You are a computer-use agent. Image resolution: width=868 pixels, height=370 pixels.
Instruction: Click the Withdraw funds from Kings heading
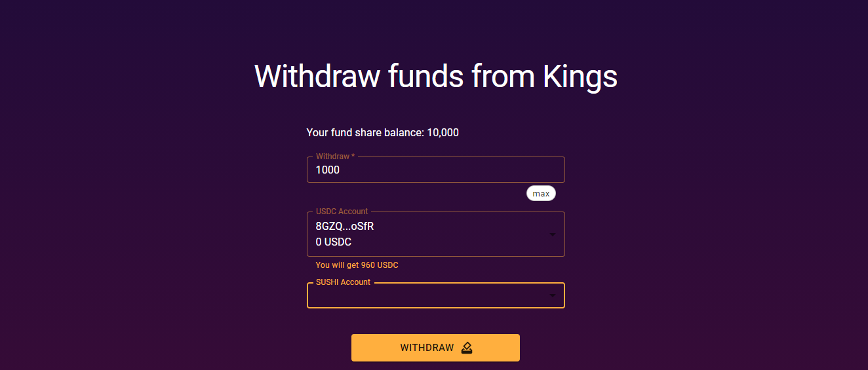pos(435,77)
